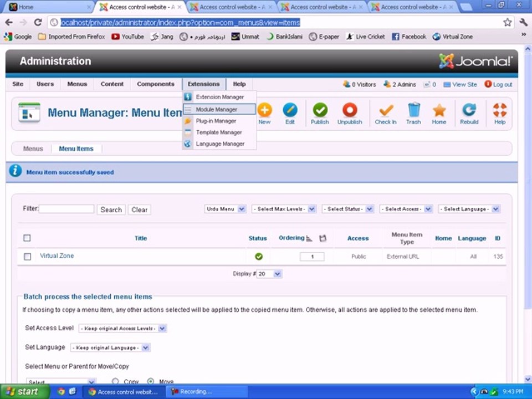The image size is (532, 399).
Task: Open the Select Language filter dropdown
Action: pyautogui.click(x=469, y=209)
